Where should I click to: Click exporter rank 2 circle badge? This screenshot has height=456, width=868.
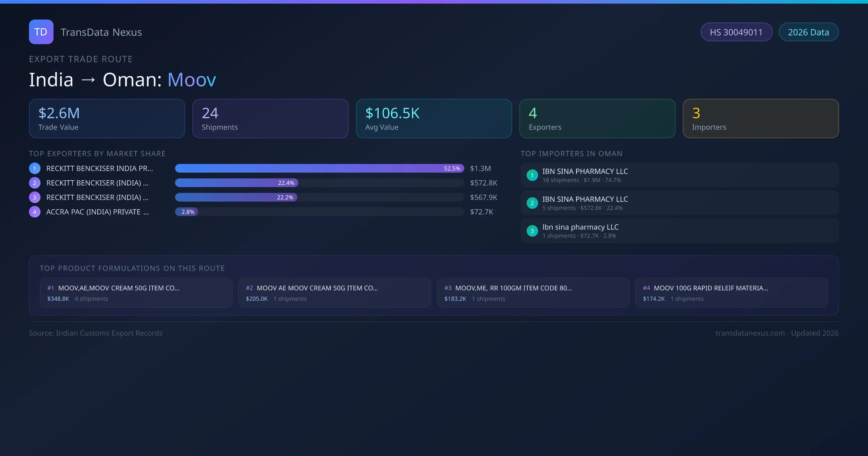34,183
